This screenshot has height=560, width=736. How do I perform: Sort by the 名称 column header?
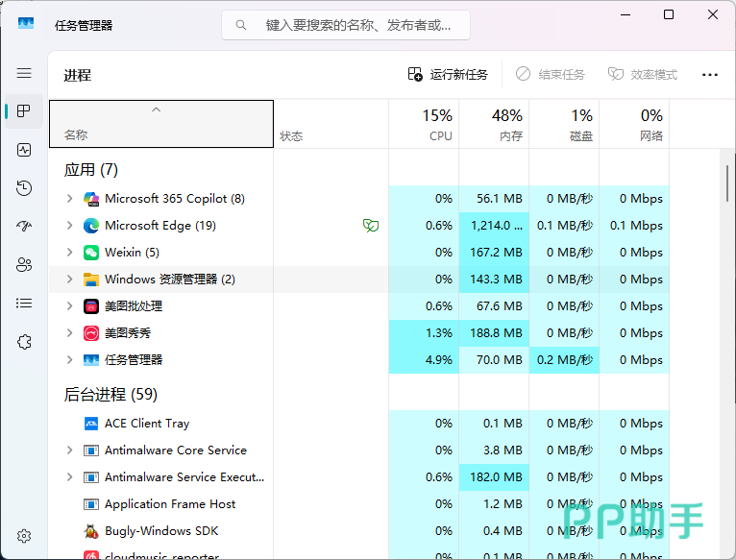pyautogui.click(x=161, y=124)
